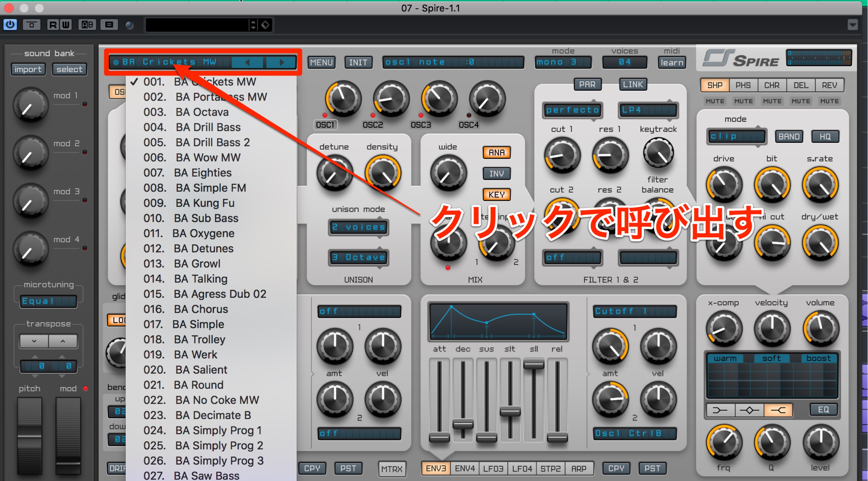Click the voices 04 value field

click(x=624, y=62)
